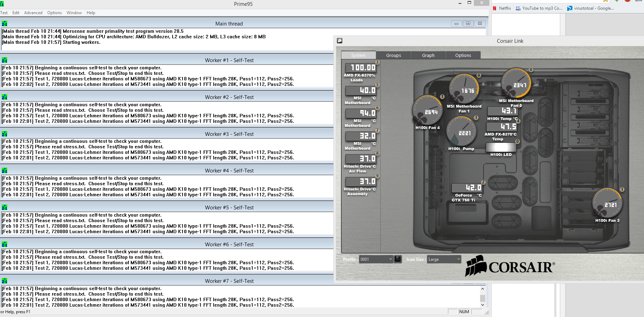Open the virustotal Google bookmark
644x317 pixels.
coord(591,8)
